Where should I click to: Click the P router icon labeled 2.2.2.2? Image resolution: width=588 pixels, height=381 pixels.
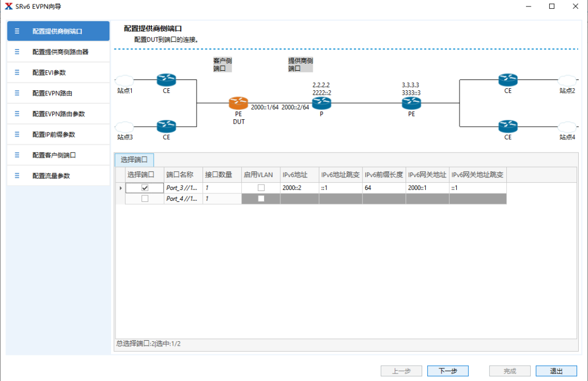(321, 103)
